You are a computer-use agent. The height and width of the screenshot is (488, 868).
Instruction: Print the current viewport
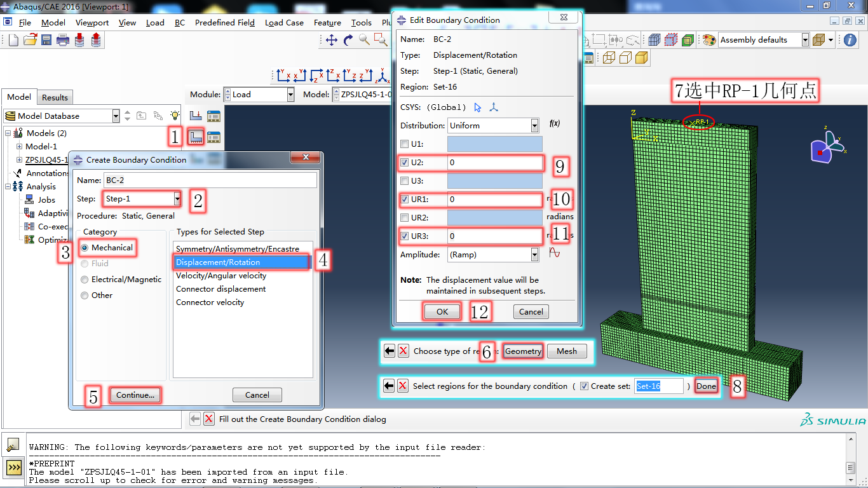(63, 40)
